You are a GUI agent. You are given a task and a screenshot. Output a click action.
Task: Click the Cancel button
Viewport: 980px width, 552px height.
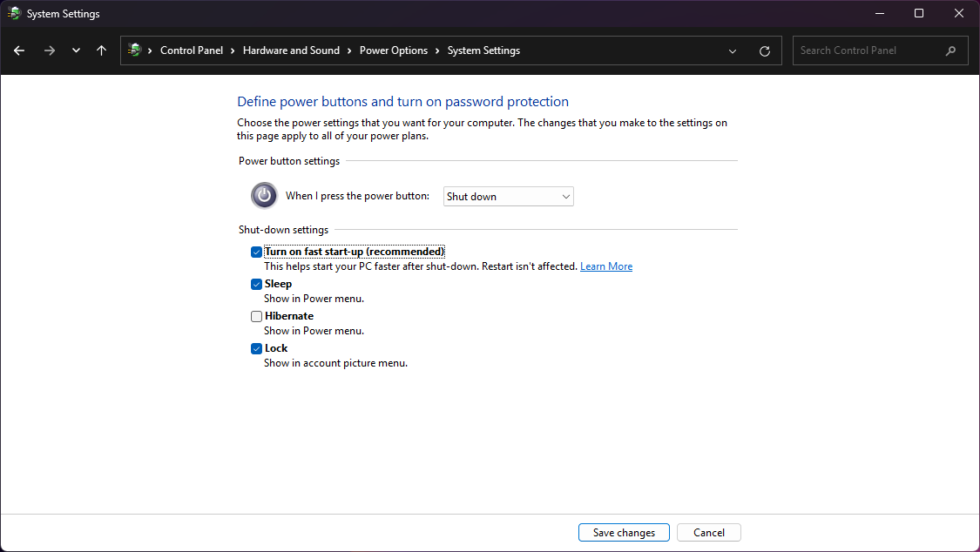[x=708, y=532]
